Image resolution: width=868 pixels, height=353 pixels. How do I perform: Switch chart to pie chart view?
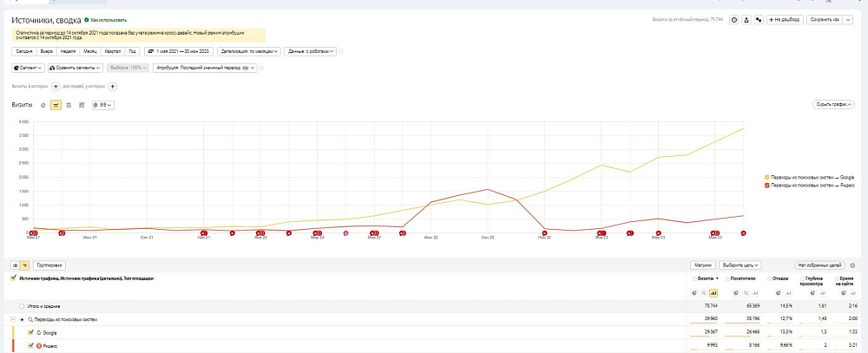point(43,105)
